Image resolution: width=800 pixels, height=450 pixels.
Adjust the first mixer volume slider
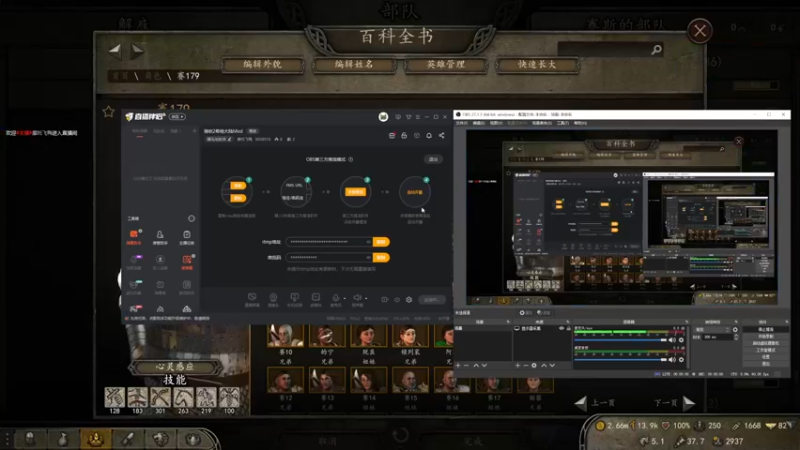click(620, 340)
